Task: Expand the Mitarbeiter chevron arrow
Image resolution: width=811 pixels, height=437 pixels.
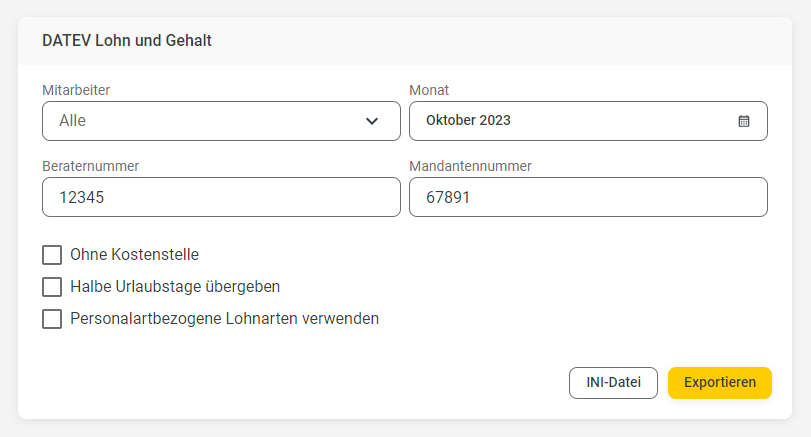Action: pos(372,121)
